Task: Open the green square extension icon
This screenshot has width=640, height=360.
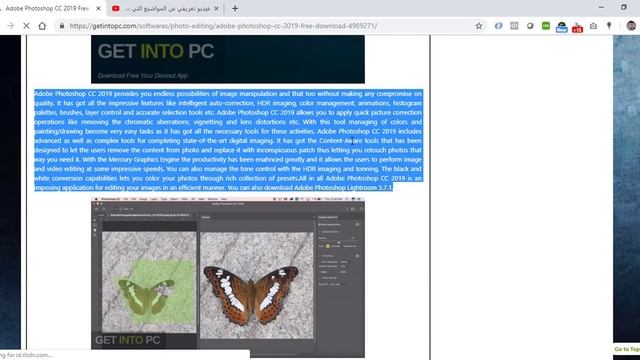Action: coord(546,26)
